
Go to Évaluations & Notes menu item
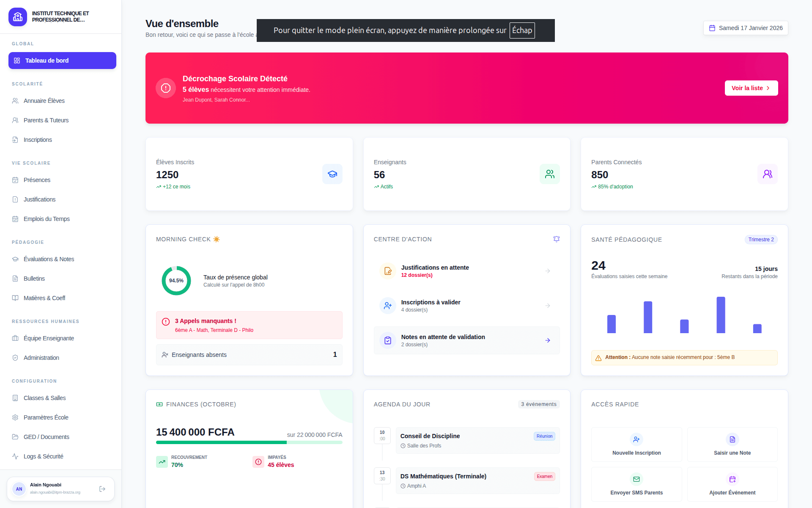pyautogui.click(x=49, y=259)
